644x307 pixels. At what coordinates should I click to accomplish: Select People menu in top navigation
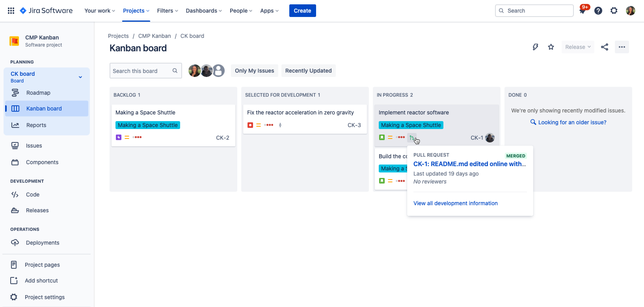(240, 11)
